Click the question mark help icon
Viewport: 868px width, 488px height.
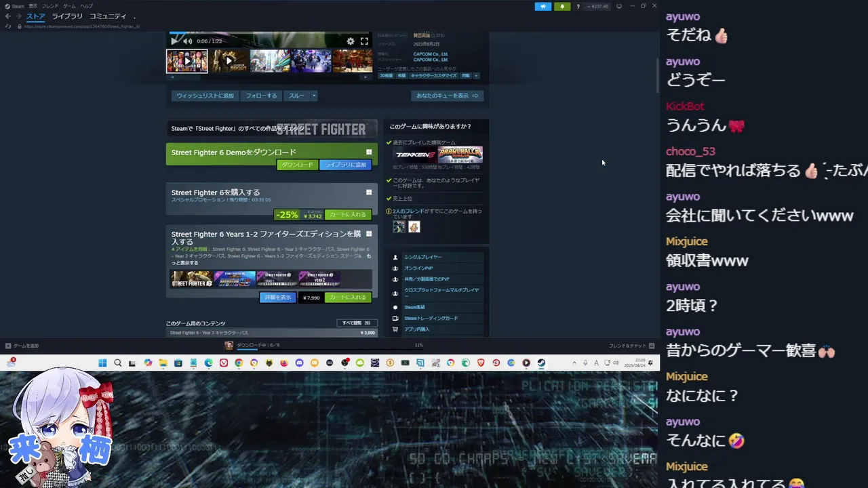pos(578,6)
